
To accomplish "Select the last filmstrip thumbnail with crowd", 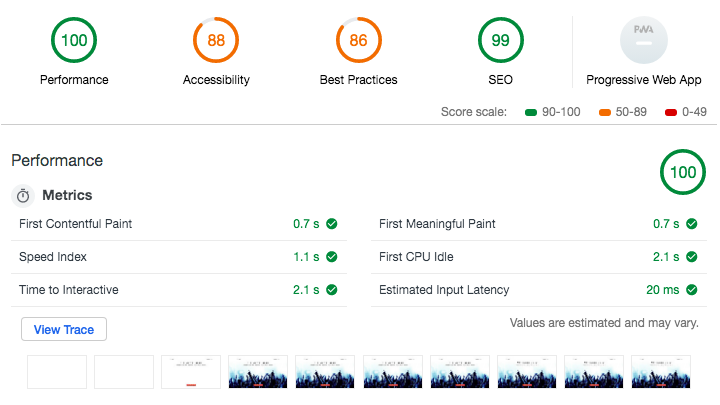I will pos(661,372).
